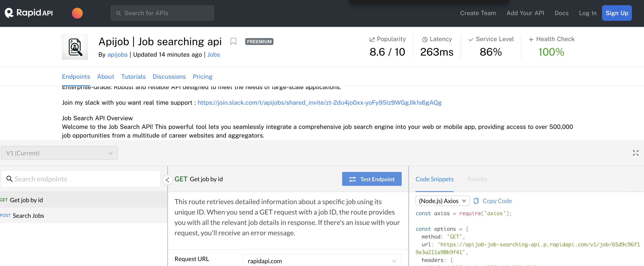Expand the rapidapi.com Request URL dropdown

(322, 261)
